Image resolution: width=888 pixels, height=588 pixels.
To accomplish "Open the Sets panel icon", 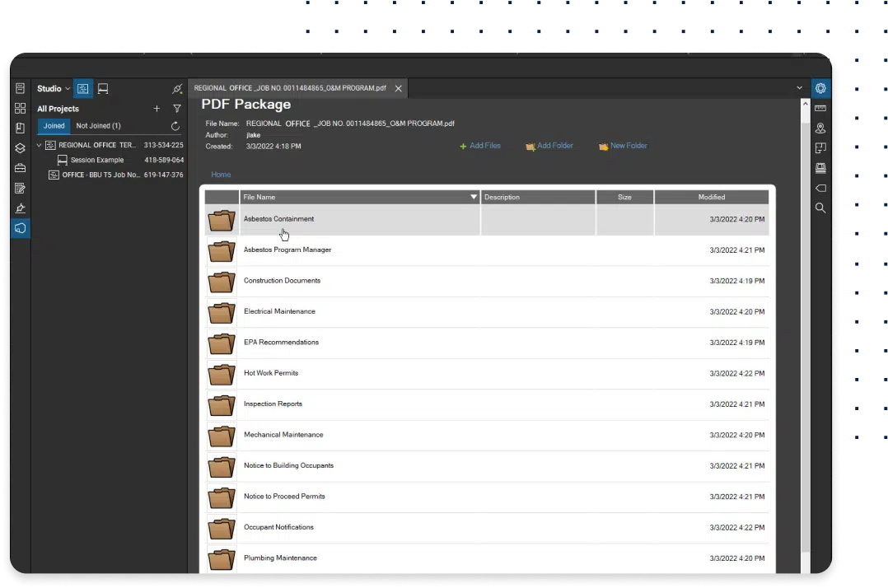I will [x=820, y=168].
